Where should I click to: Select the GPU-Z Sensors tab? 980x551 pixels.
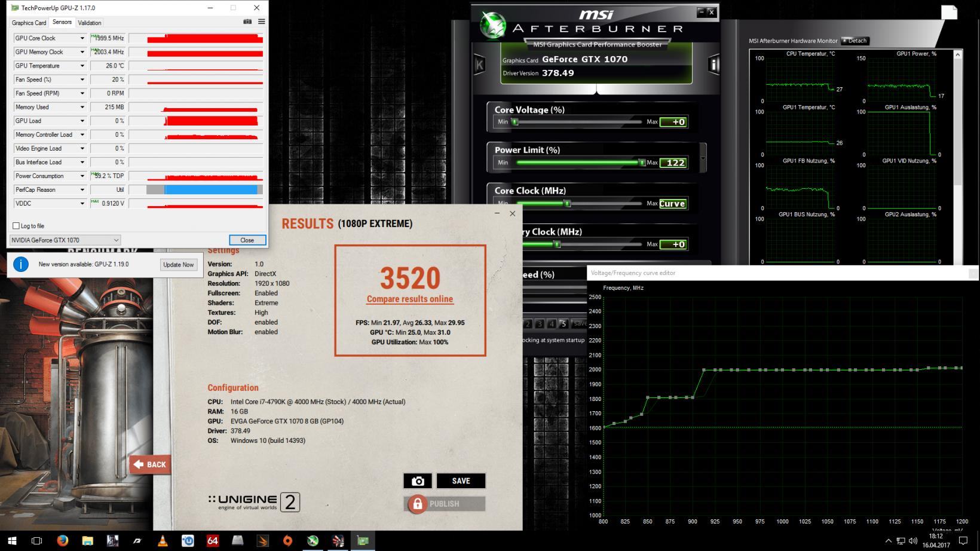(62, 22)
